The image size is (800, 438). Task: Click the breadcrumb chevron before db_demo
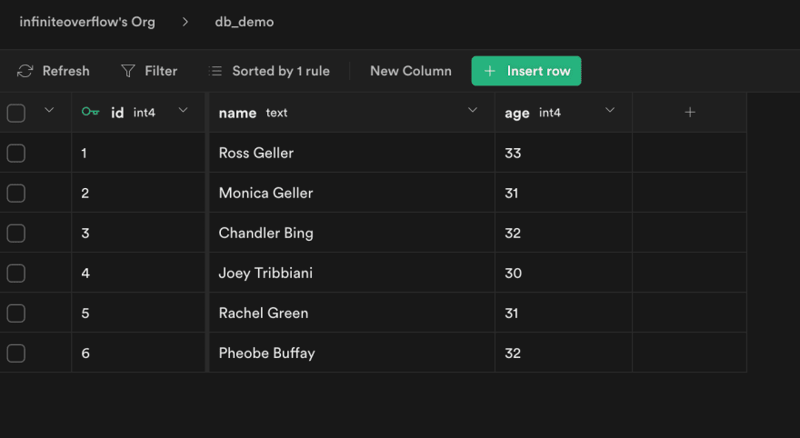coord(185,22)
